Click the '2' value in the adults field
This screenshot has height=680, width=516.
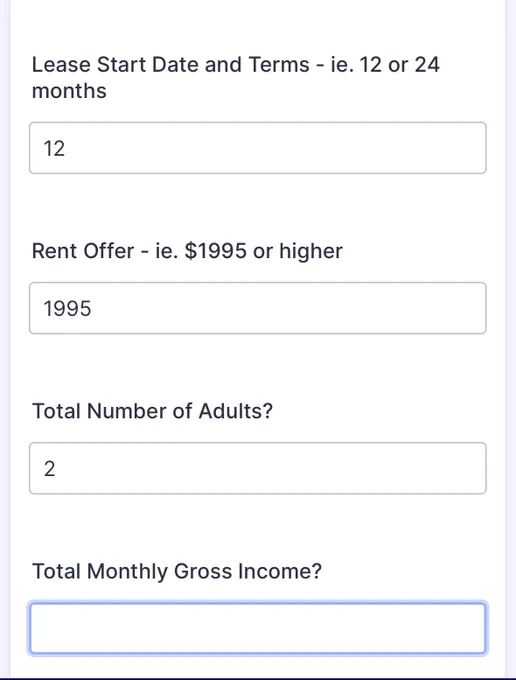tap(49, 469)
